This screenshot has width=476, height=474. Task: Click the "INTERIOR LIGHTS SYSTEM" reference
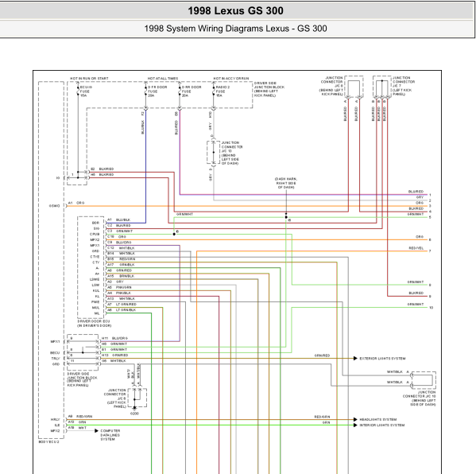[x=382, y=425]
